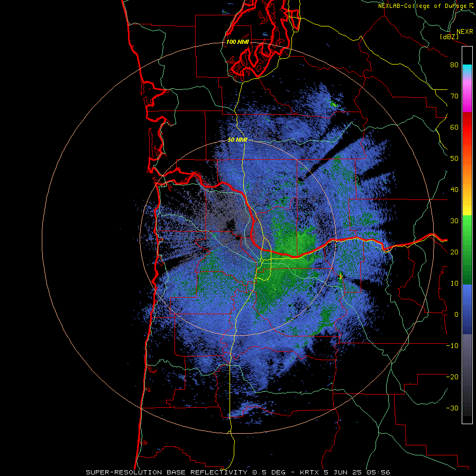Click the 10 value on the dBZ scale
Screen dimensions: 476x476
(454, 283)
